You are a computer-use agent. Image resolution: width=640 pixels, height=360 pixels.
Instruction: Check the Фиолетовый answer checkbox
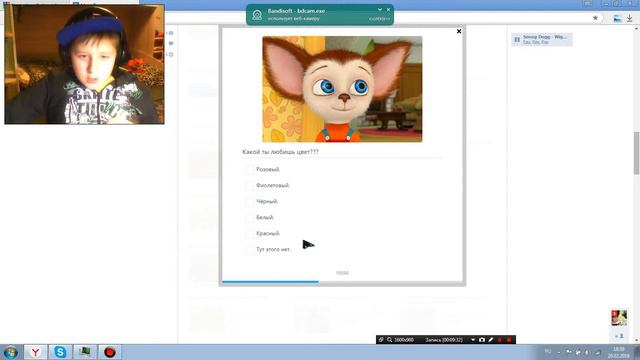point(249,185)
